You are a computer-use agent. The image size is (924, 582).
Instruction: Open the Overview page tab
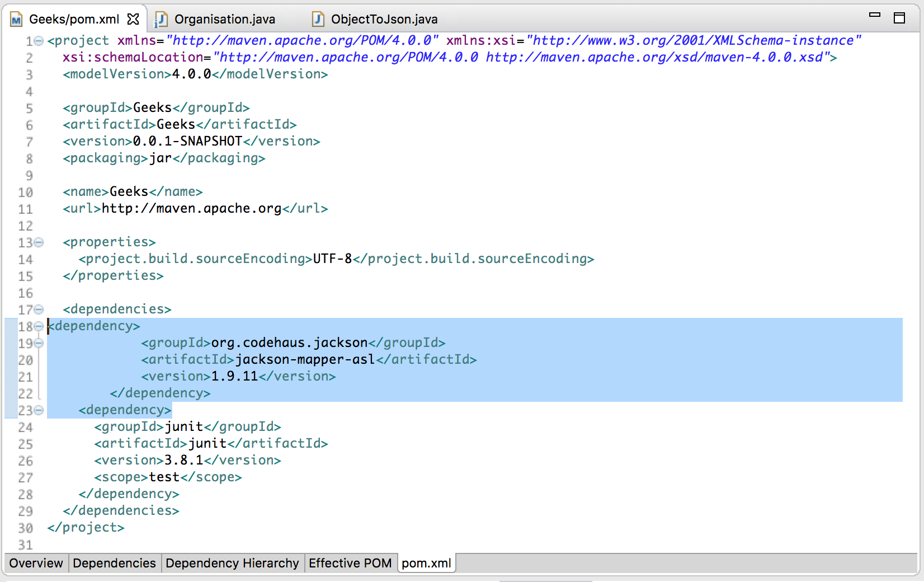click(x=36, y=563)
